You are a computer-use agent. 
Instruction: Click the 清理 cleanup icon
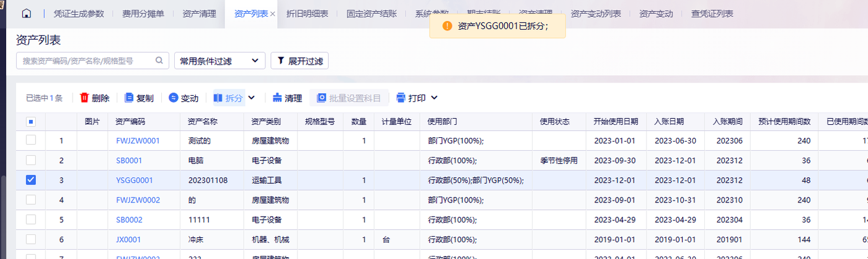pos(277,98)
